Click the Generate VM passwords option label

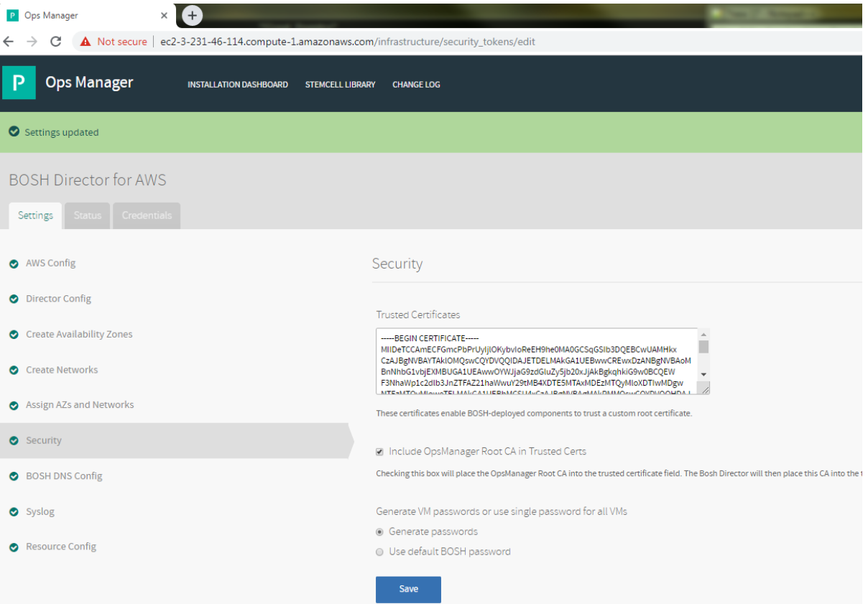[502, 512]
